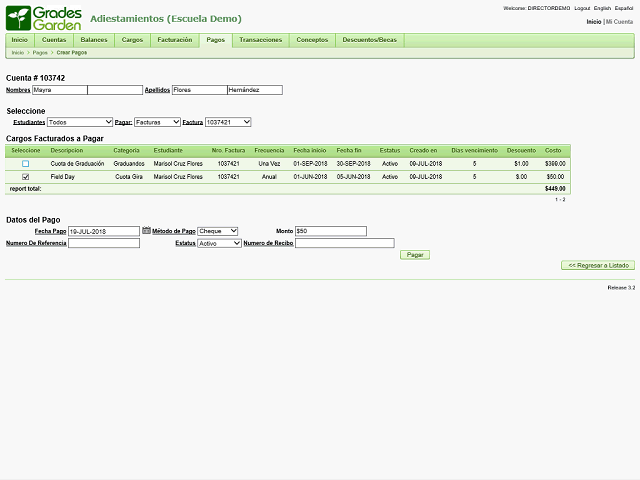Image resolution: width=640 pixels, height=480 pixels.
Task: Open the Pagar type dropdown showing Facturas
Action: click(157, 122)
